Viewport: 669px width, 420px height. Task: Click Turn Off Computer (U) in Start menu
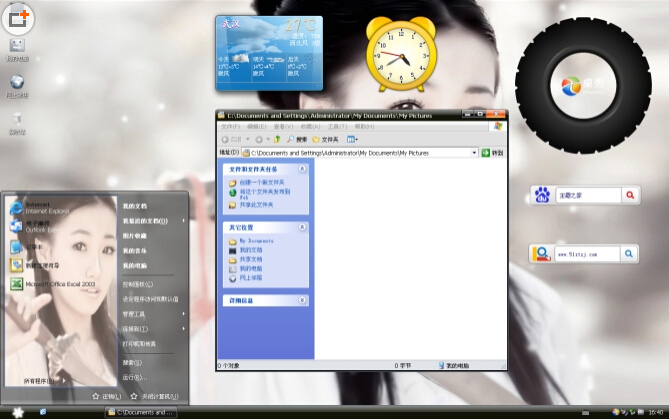coord(154,397)
